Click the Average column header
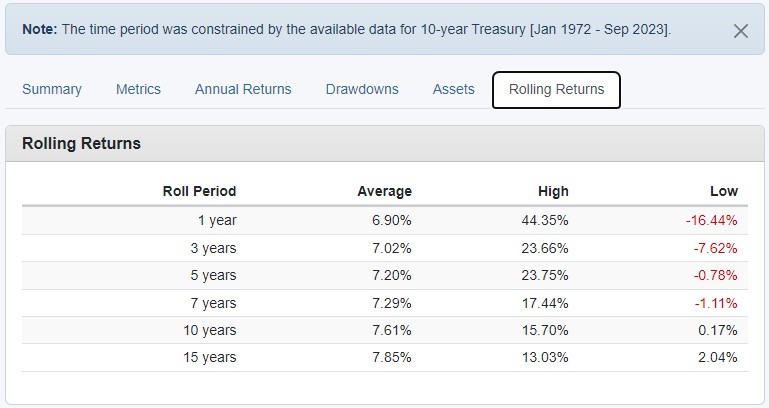Image resolution: width=769 pixels, height=408 pixels. (x=384, y=191)
